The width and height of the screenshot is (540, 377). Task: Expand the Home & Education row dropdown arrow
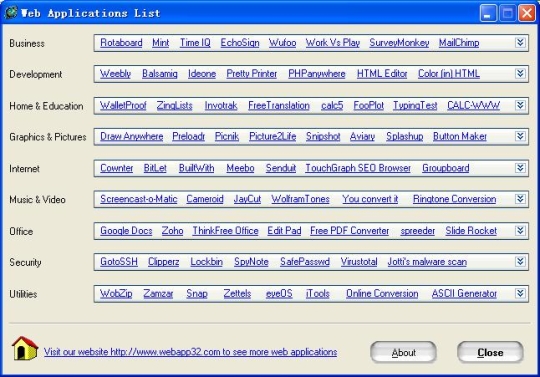pos(520,105)
